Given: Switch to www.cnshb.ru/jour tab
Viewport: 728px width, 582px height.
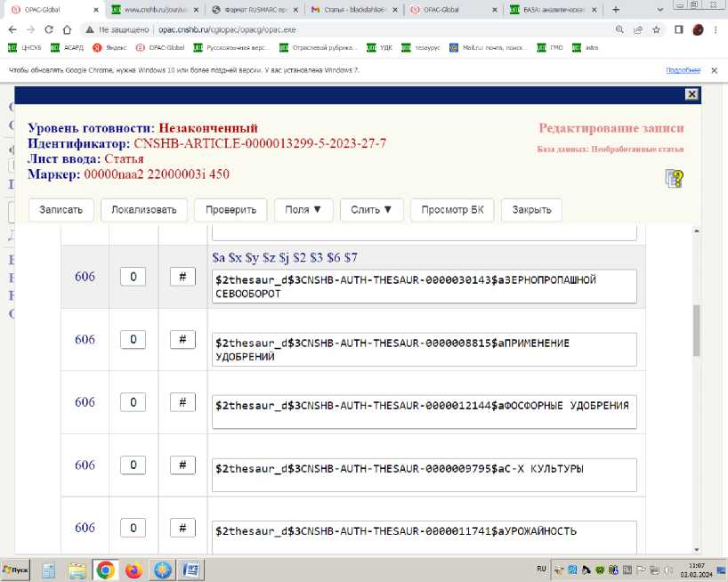Looking at the screenshot, I should pos(155,9).
